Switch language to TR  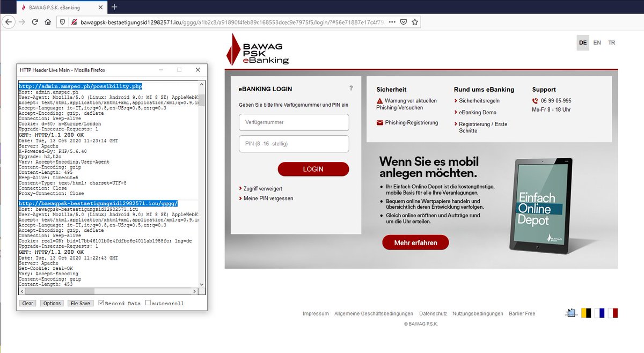[612, 42]
